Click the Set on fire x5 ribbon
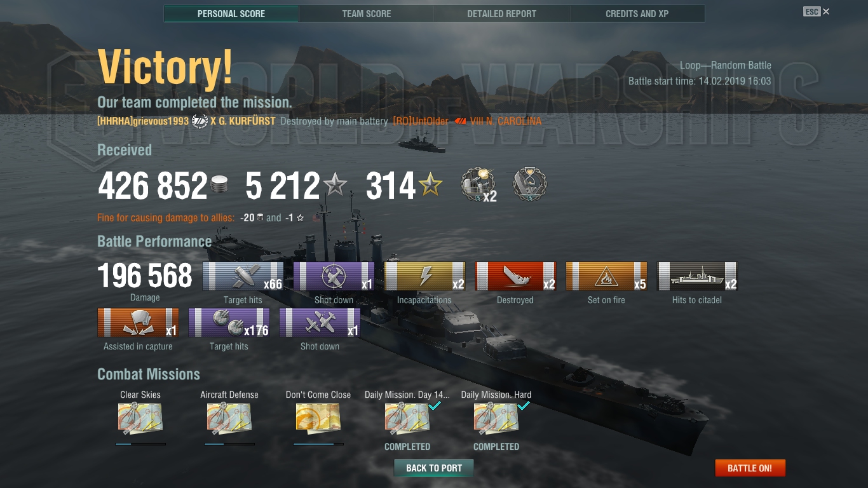The height and width of the screenshot is (488, 868). 606,276
